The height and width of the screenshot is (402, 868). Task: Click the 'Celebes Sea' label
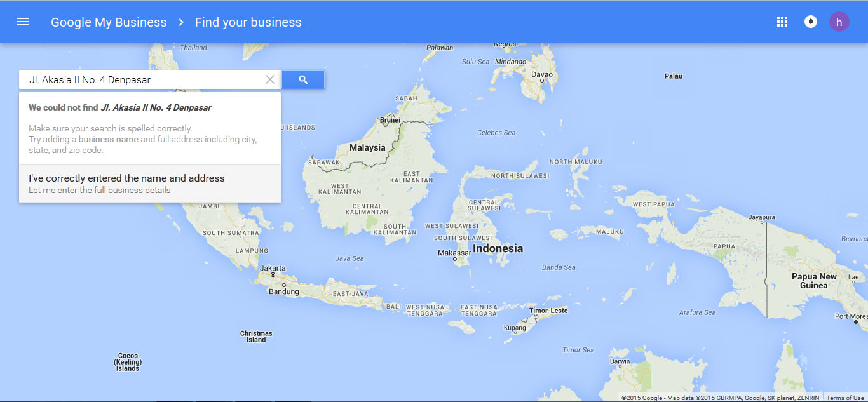click(x=496, y=133)
